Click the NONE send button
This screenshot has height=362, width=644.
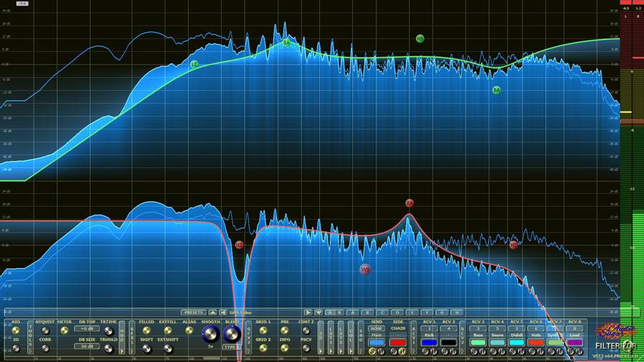tap(376, 328)
